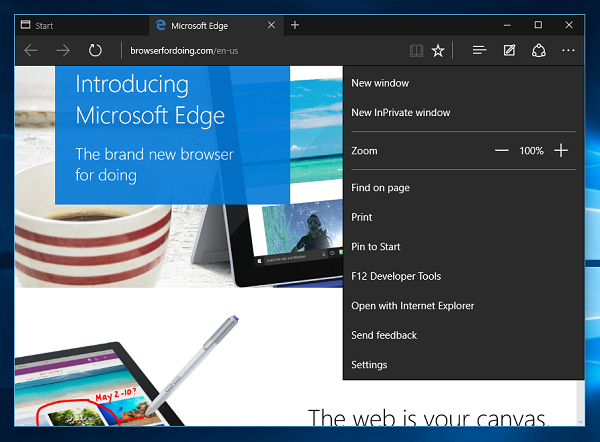Decrease zoom with minus button
Viewport: 600px width, 442px height.
(501, 151)
